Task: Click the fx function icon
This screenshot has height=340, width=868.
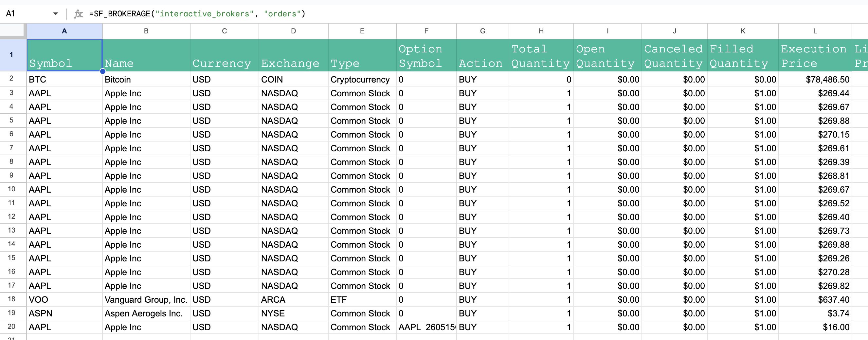Action: [78, 14]
